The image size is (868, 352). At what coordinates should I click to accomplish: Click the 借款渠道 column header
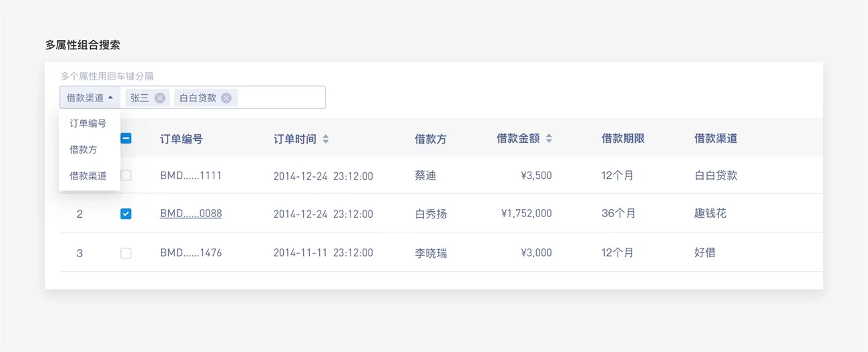coord(715,139)
